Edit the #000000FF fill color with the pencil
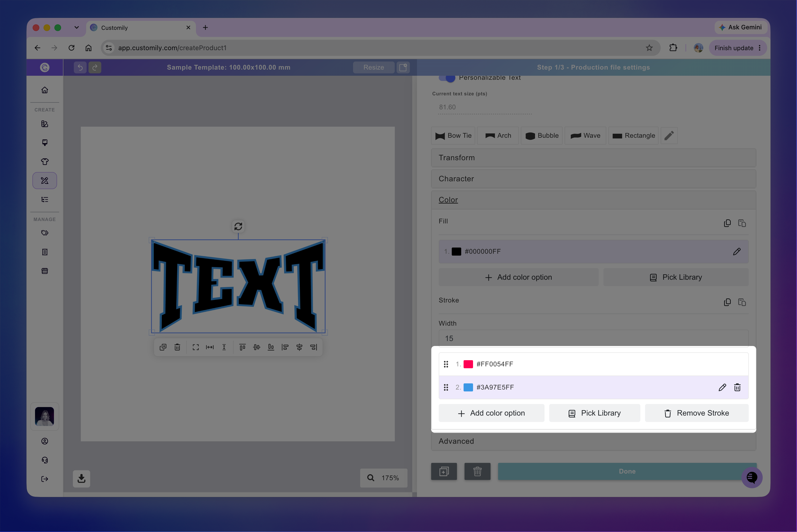 (737, 251)
